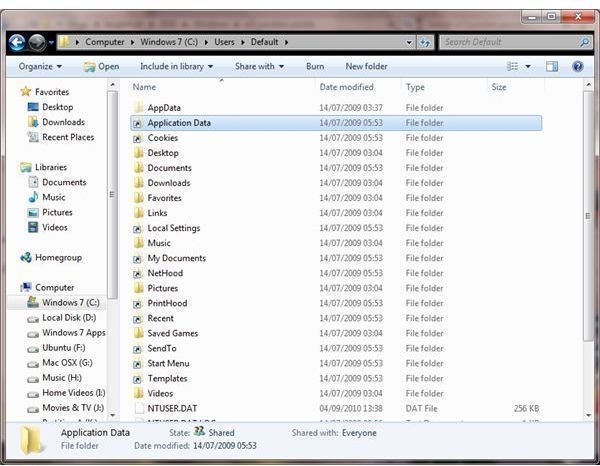
Task: Click Users in the address breadcrumb
Action: click(224, 42)
